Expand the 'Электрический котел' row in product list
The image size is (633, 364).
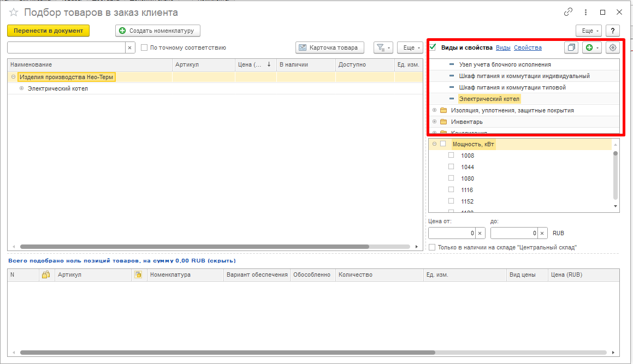[21, 88]
